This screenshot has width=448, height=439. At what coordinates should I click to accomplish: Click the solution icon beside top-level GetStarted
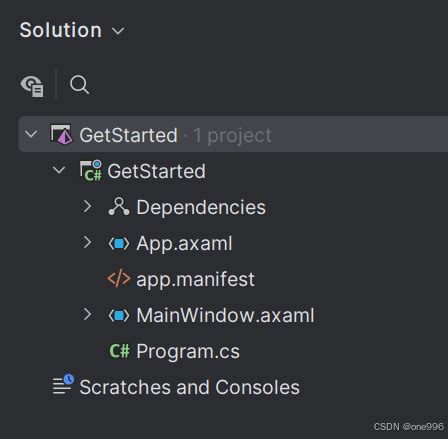click(x=61, y=134)
